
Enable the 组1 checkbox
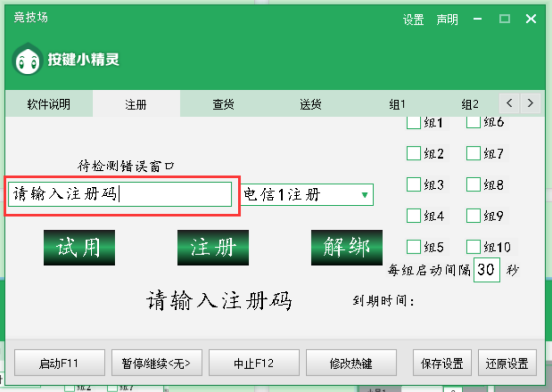pos(413,123)
